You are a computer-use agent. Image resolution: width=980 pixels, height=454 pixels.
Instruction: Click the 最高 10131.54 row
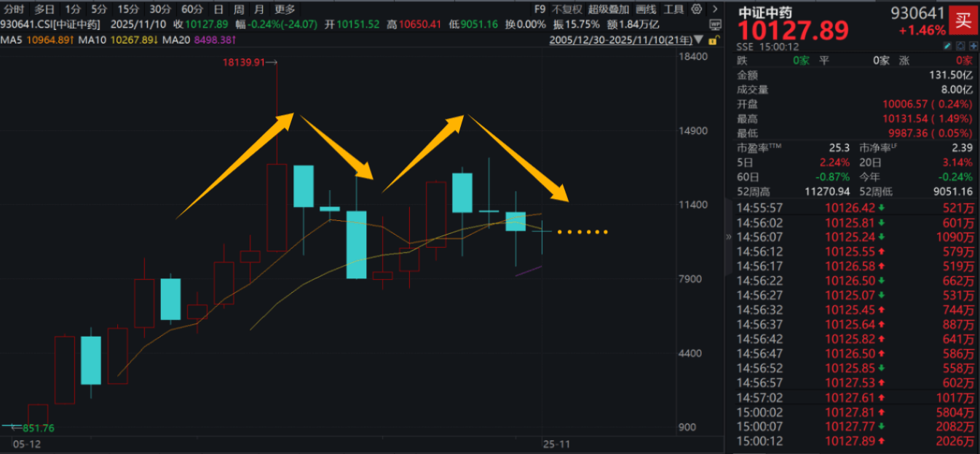855,119
